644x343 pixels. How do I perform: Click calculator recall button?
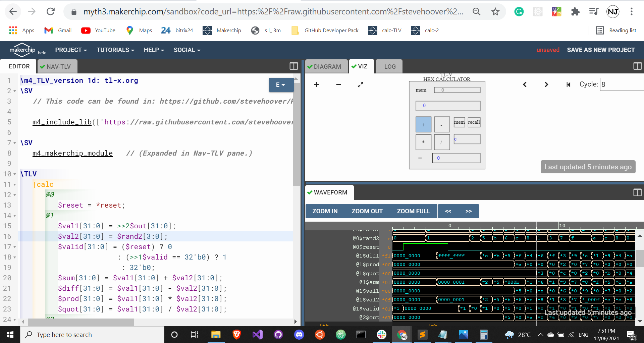474,122
